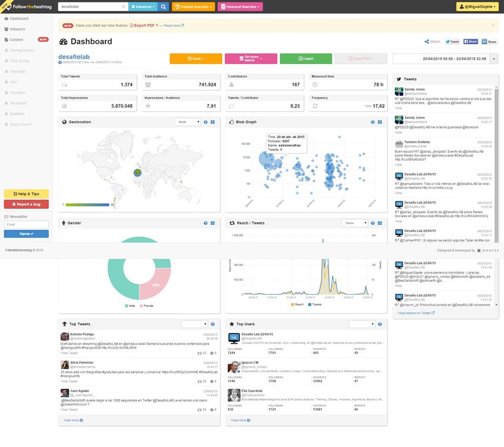Open the Hours interval selector
This screenshot has width=504, height=447.
pos(354,223)
